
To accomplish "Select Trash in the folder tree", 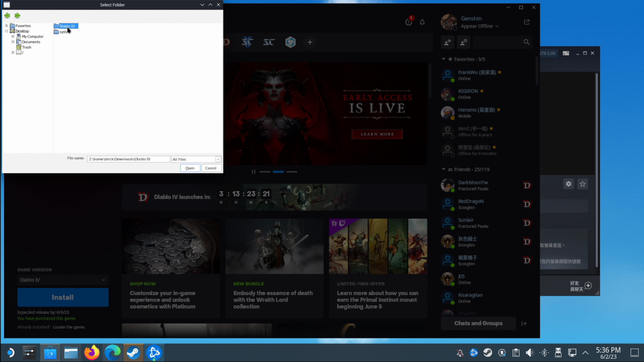I will pyautogui.click(x=24, y=47).
